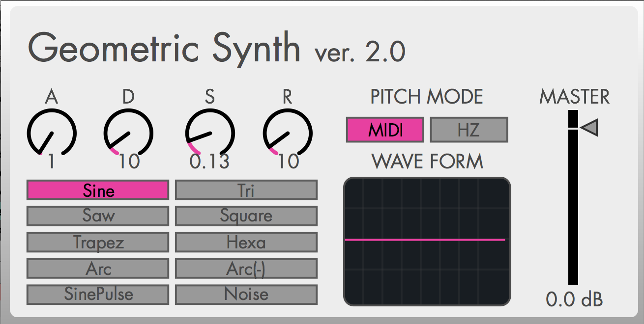This screenshot has width=644, height=324.
Task: Enable the Arc waveform
Action: 98,269
